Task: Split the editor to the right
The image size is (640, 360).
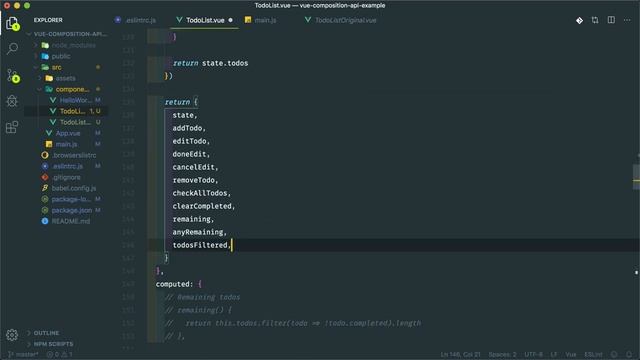Action: pyautogui.click(x=611, y=20)
